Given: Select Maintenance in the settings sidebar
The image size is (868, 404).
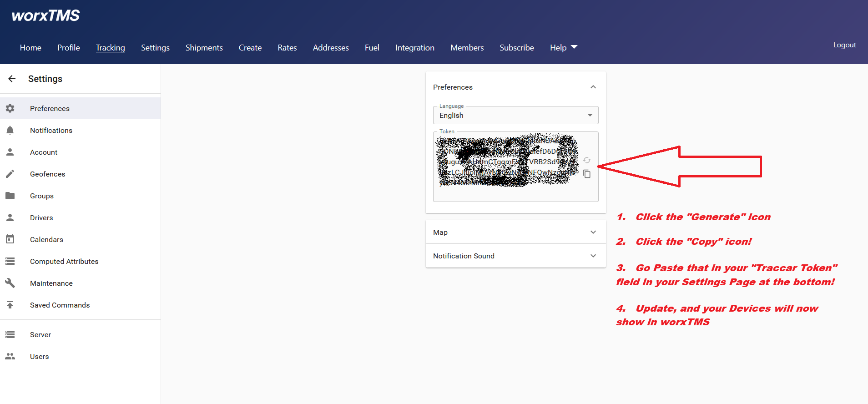Looking at the screenshot, I should 80,283.
